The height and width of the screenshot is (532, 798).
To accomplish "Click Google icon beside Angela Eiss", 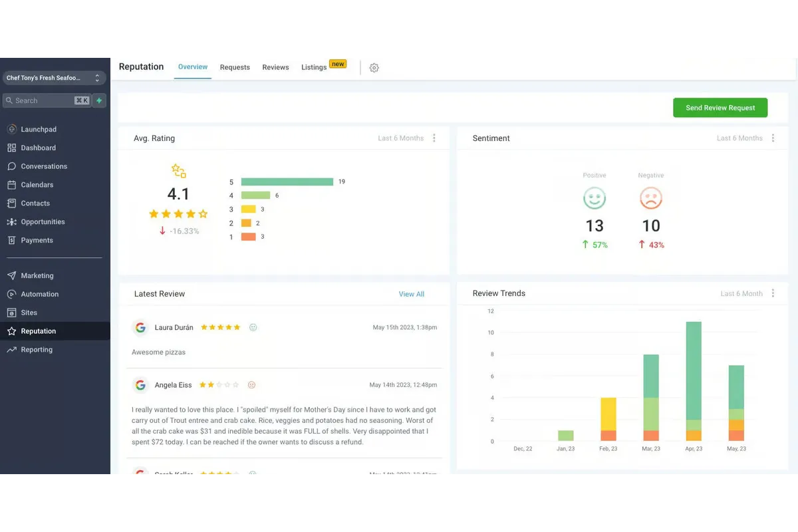I will pos(140,384).
